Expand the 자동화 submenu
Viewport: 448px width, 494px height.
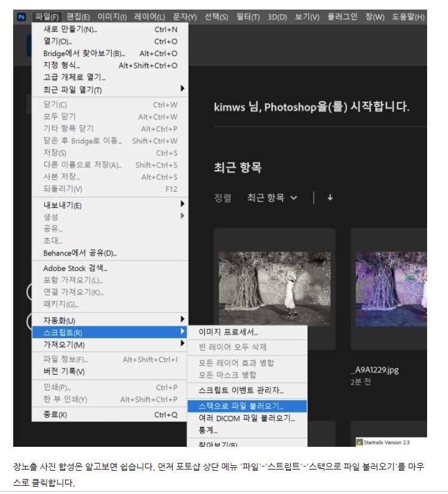(110, 320)
